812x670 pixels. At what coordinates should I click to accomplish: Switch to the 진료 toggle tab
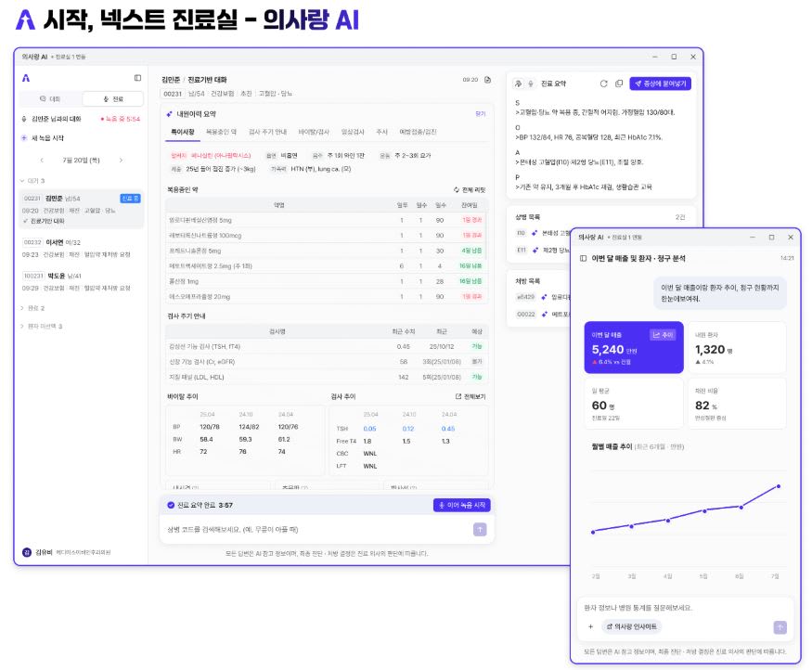113,99
